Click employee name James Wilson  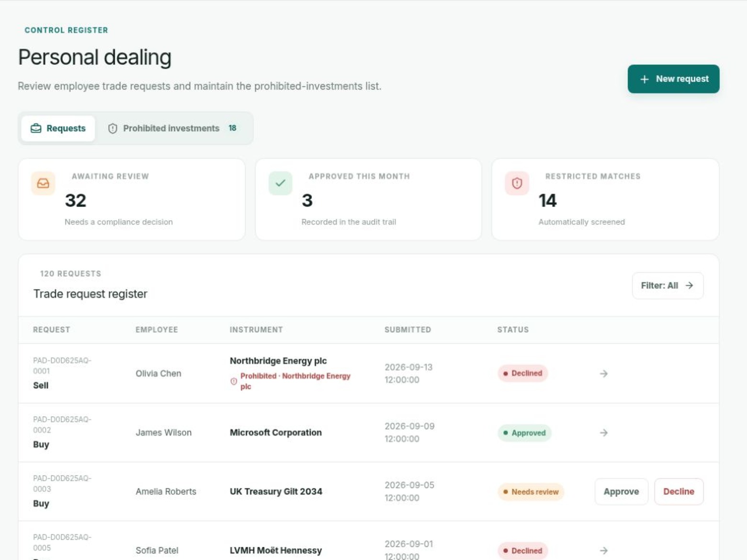pyautogui.click(x=163, y=433)
